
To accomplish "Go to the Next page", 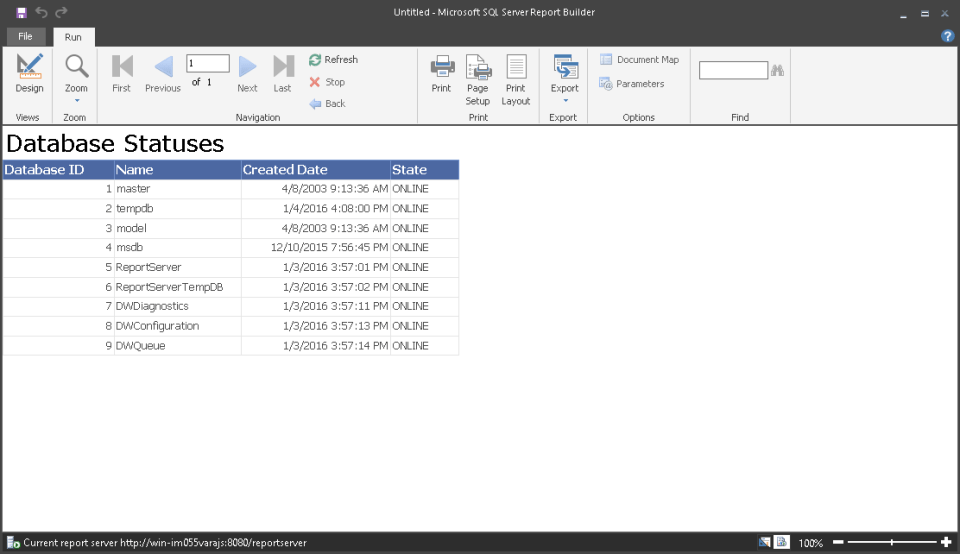I will (247, 73).
